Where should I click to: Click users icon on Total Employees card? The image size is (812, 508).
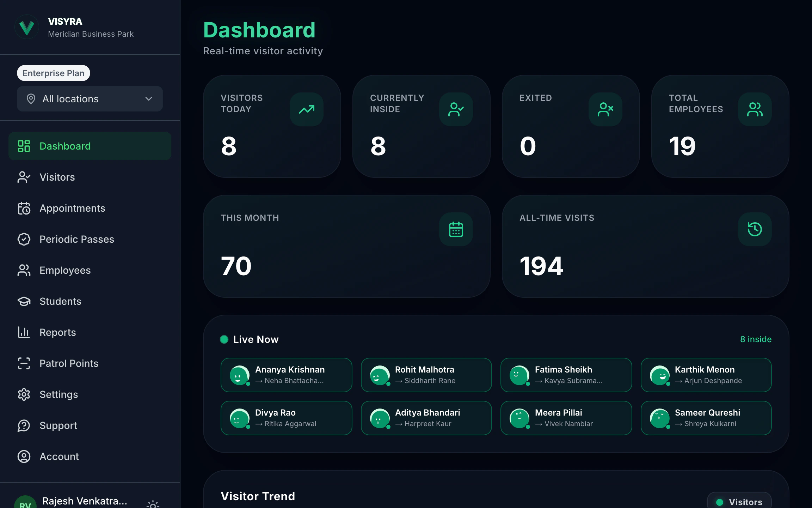tap(755, 109)
